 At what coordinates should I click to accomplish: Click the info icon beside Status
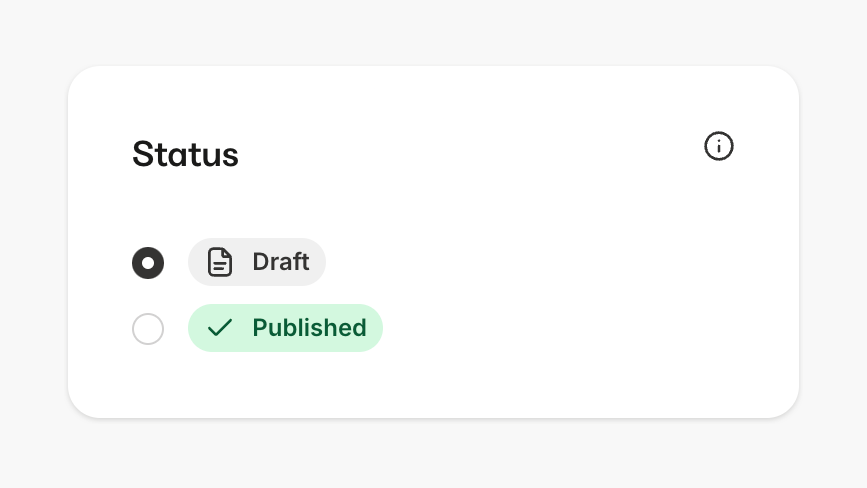[x=719, y=146]
